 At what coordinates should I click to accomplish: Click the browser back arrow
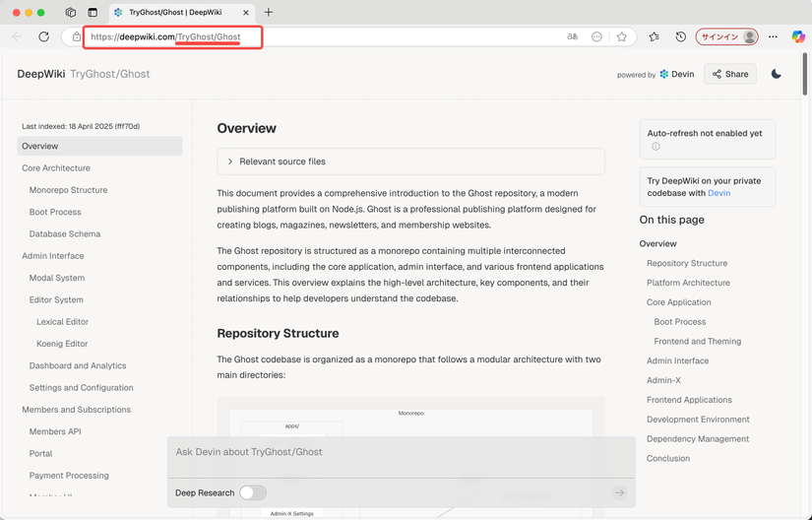point(17,36)
